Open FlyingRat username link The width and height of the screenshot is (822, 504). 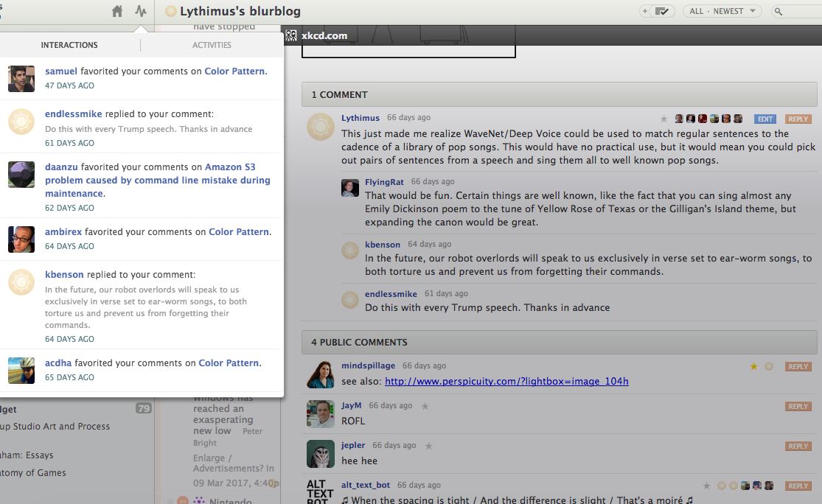[384, 182]
